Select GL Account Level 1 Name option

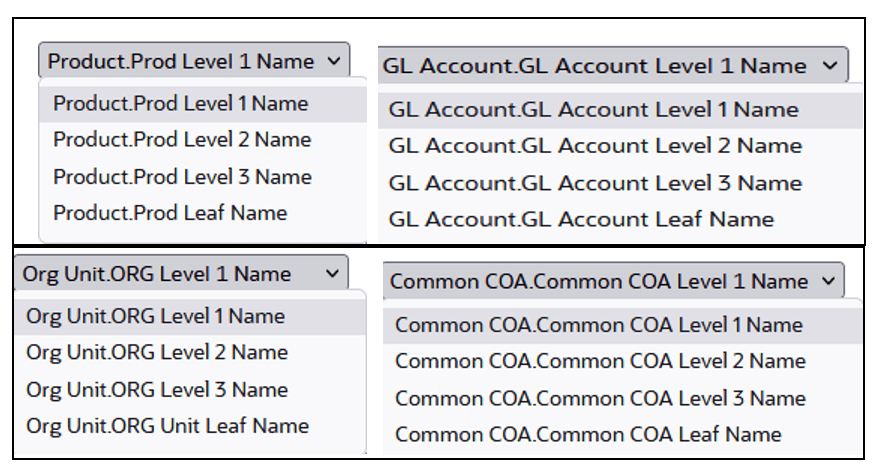point(621,110)
